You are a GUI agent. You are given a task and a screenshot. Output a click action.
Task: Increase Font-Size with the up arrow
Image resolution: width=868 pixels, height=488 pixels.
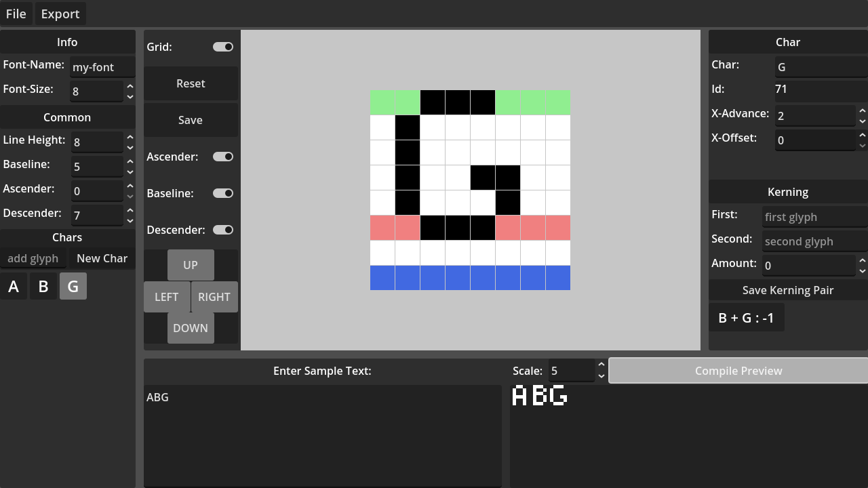tap(130, 86)
